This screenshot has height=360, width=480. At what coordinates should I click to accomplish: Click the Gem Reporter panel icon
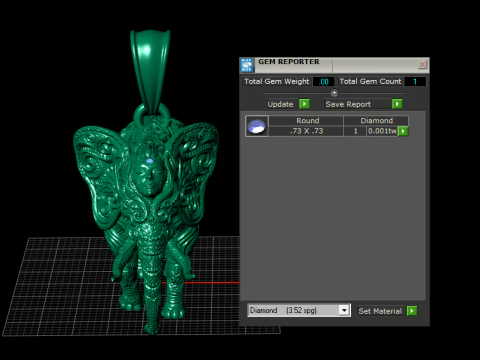tap(247, 65)
